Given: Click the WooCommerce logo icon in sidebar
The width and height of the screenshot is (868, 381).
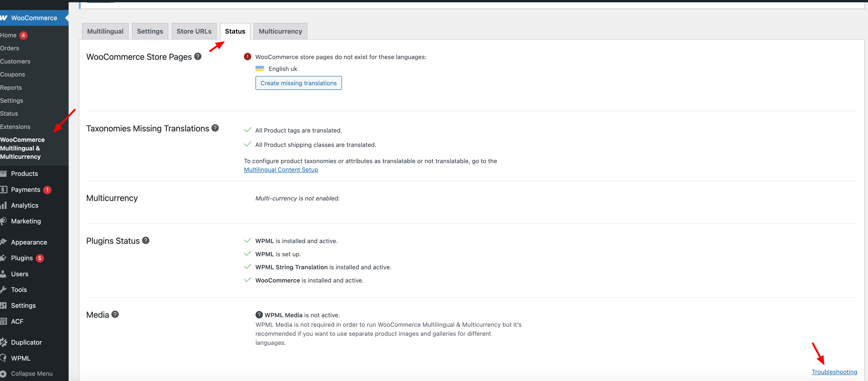Looking at the screenshot, I should [3, 18].
